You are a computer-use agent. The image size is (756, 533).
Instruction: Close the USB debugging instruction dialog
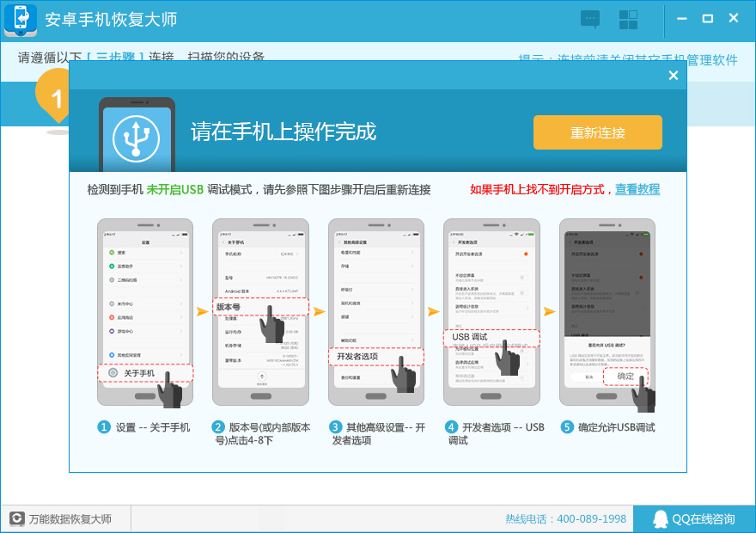pyautogui.click(x=674, y=76)
